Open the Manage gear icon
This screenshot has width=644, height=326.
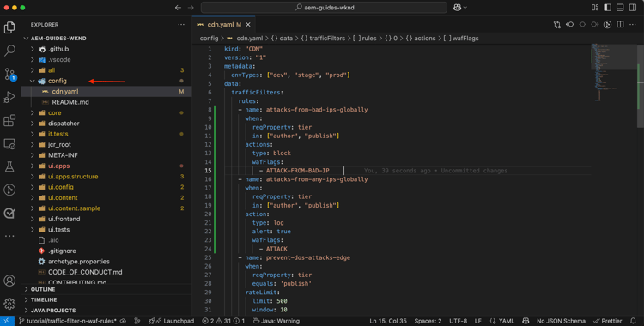(x=9, y=304)
